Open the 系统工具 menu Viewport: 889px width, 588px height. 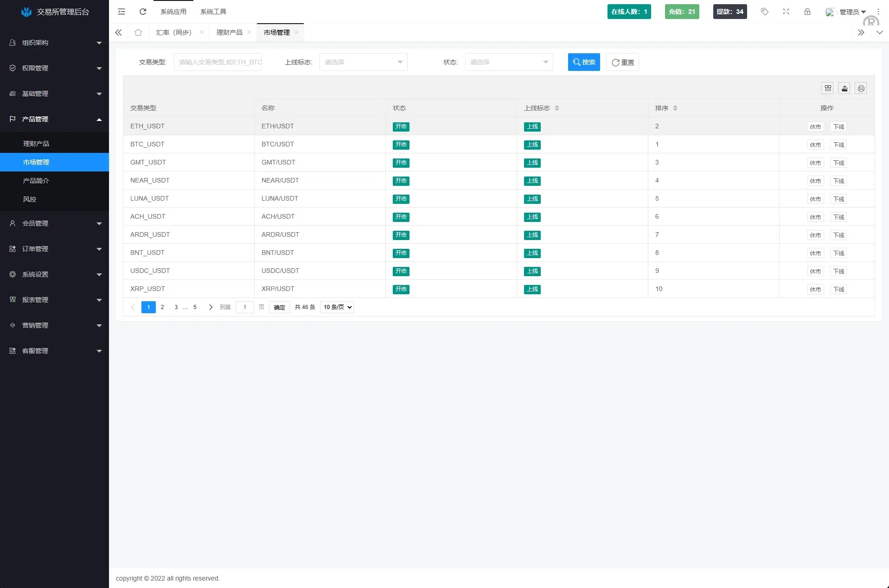coord(213,11)
